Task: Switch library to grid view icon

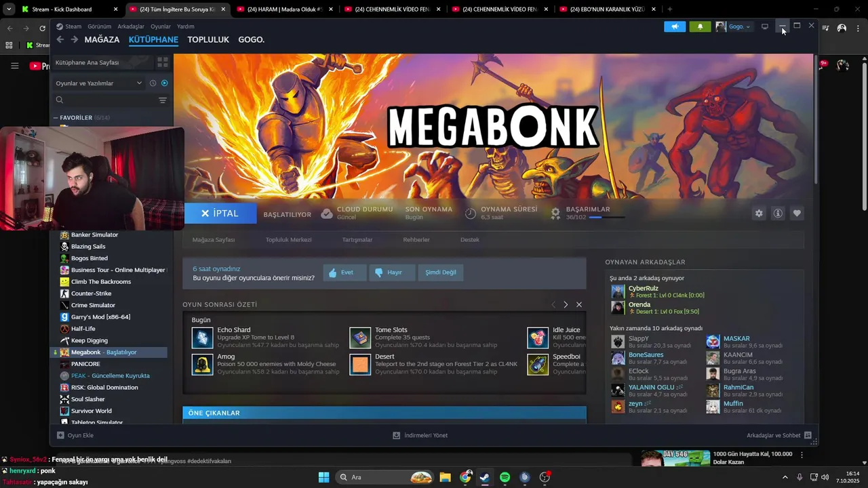Action: [x=163, y=62]
